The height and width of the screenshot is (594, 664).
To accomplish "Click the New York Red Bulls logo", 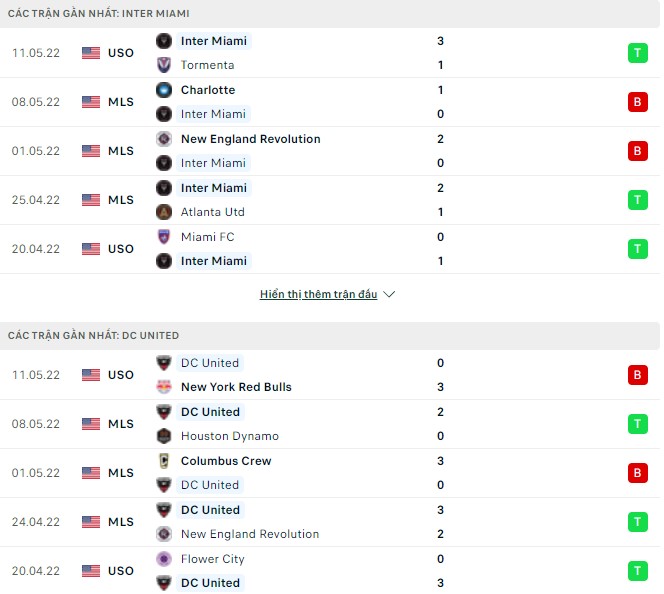I will pyautogui.click(x=164, y=387).
